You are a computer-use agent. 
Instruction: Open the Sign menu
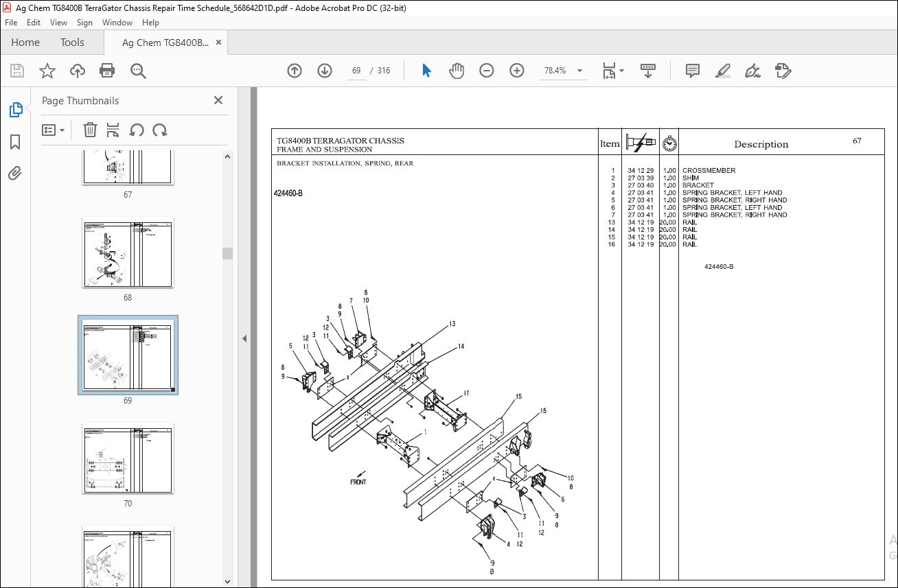point(84,23)
